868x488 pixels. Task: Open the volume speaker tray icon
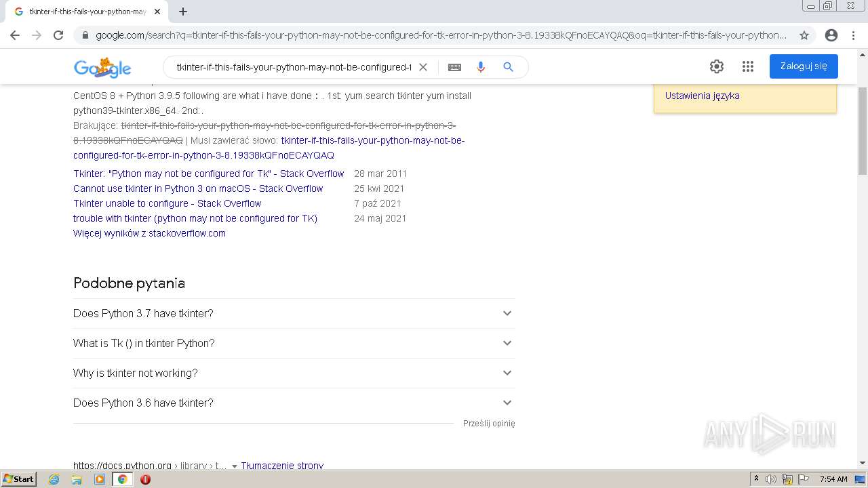tap(770, 479)
